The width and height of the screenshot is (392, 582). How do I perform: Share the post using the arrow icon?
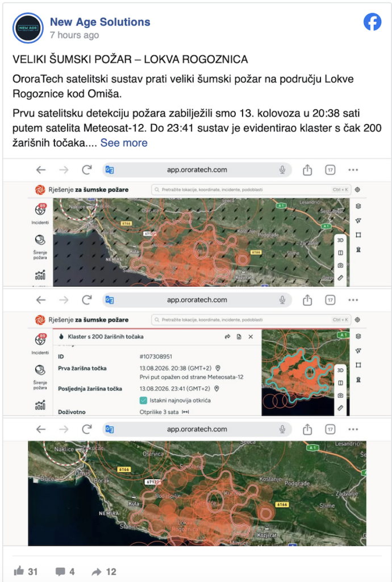(97, 572)
